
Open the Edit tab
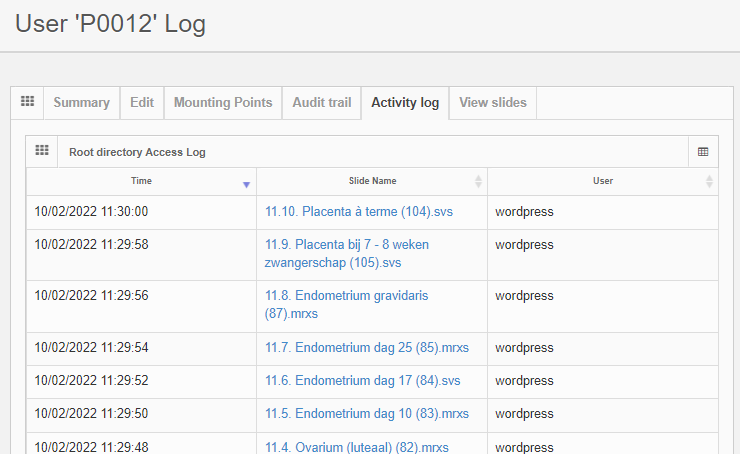142,103
